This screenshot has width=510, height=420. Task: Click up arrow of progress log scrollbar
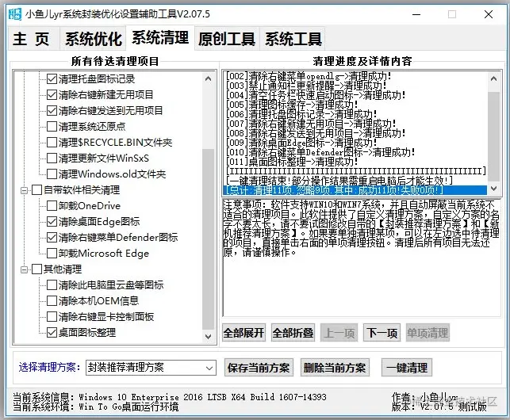(493, 78)
